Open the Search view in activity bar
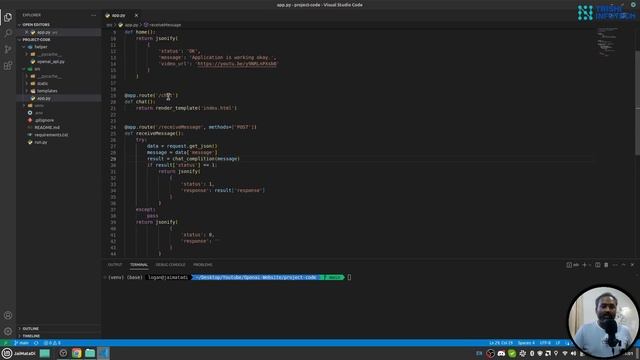The width and height of the screenshot is (640, 360). (8, 33)
